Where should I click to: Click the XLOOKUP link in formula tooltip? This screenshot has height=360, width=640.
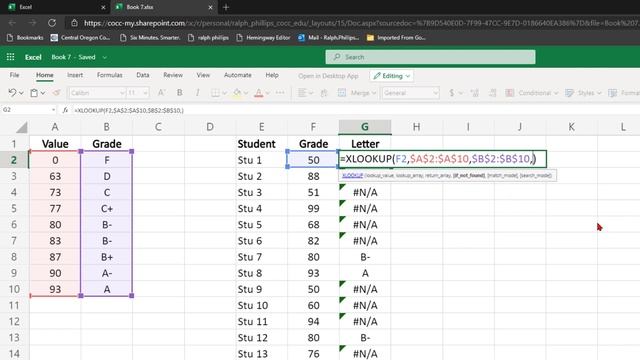pyautogui.click(x=352, y=176)
